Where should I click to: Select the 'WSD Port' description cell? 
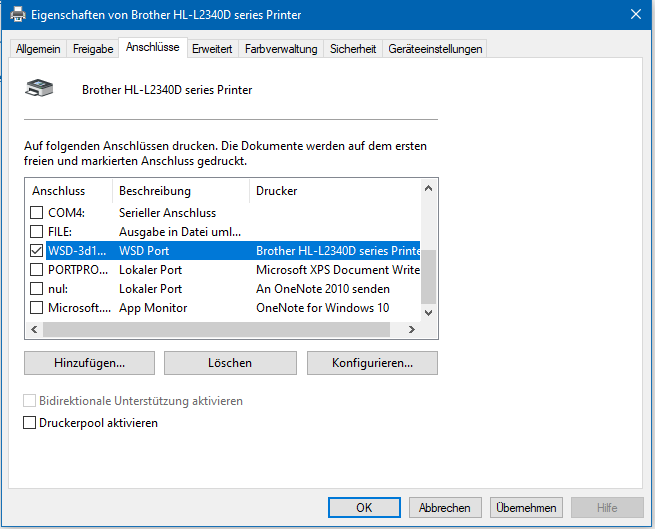(x=144, y=251)
